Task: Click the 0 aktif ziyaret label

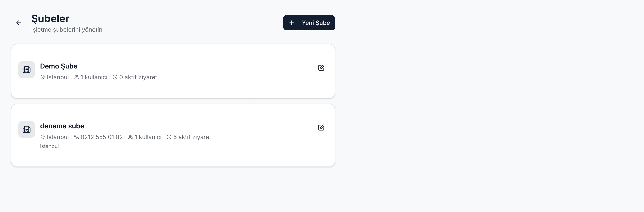Action: coord(138,77)
